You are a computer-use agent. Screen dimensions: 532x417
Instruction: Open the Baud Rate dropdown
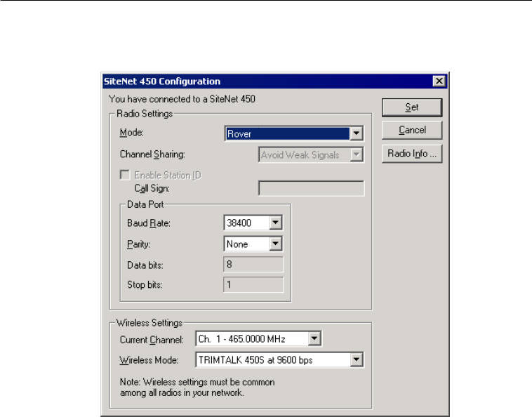(276, 223)
